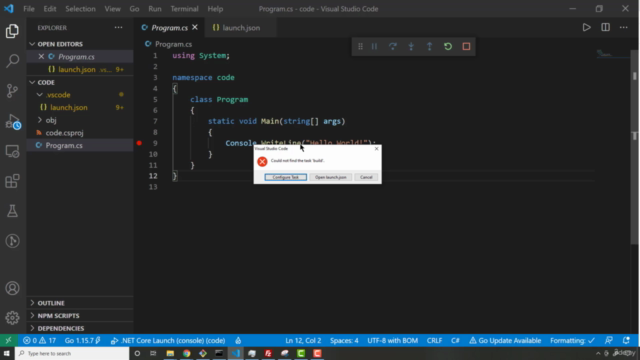The width and height of the screenshot is (640, 360).
Task: Change indentation Spaces: 4
Action: click(x=344, y=340)
